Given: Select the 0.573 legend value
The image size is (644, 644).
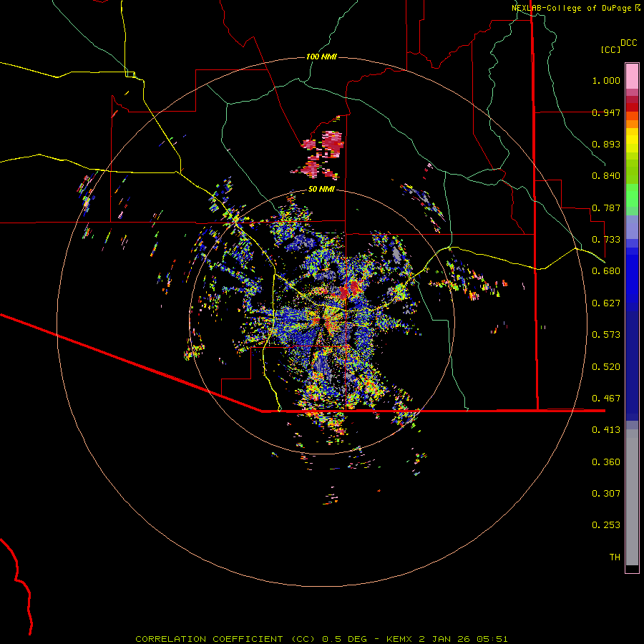Looking at the screenshot, I should coord(606,335).
